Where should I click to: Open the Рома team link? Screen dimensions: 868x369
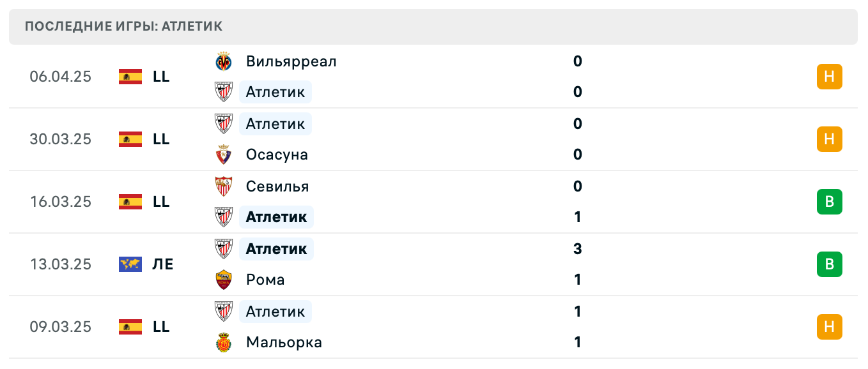pyautogui.click(x=265, y=280)
